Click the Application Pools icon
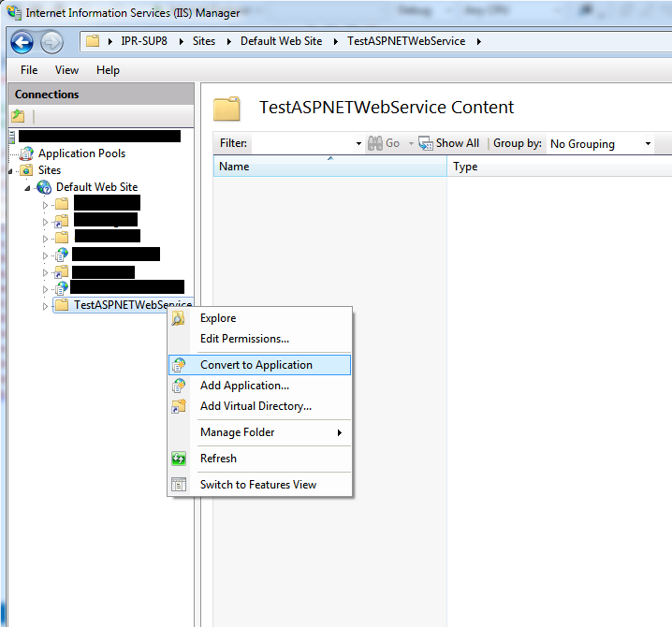The image size is (672, 627). click(x=27, y=153)
